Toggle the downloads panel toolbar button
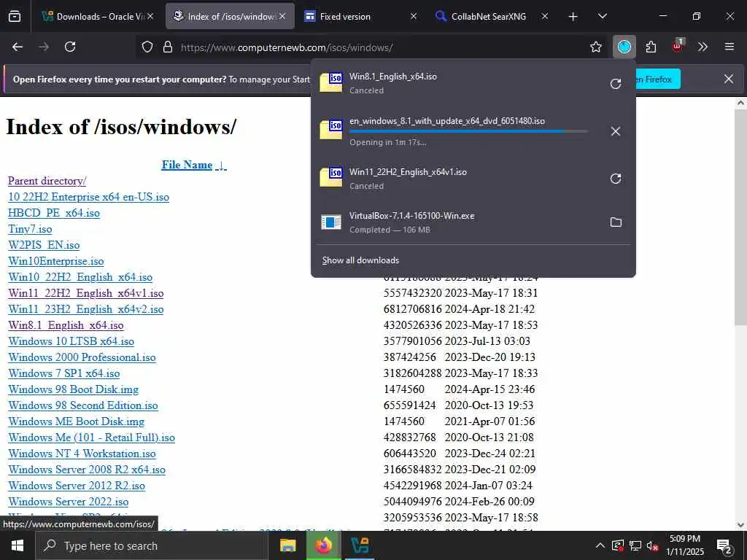This screenshot has height=560, width=747. (x=624, y=47)
